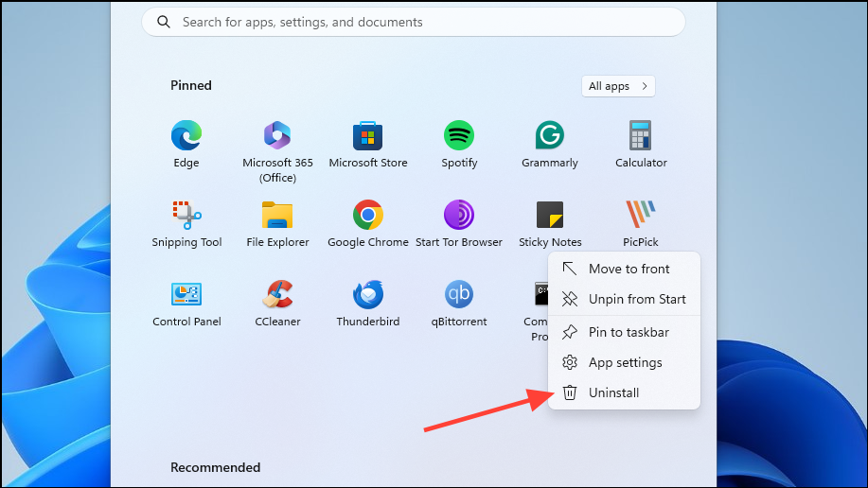This screenshot has width=868, height=488.
Task: Choose Unpin from Start
Action: (624, 300)
